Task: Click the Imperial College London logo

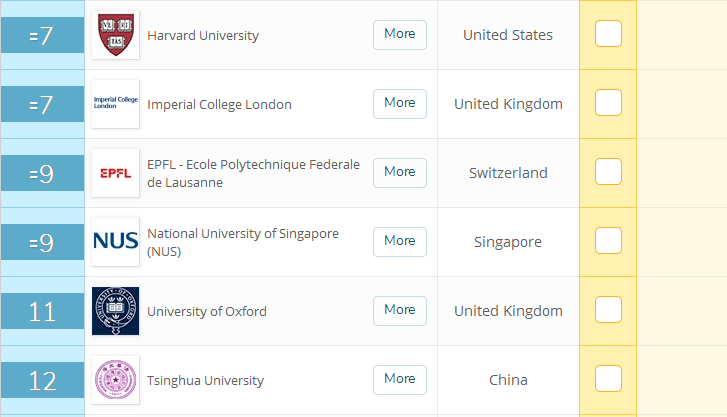Action: coord(115,104)
